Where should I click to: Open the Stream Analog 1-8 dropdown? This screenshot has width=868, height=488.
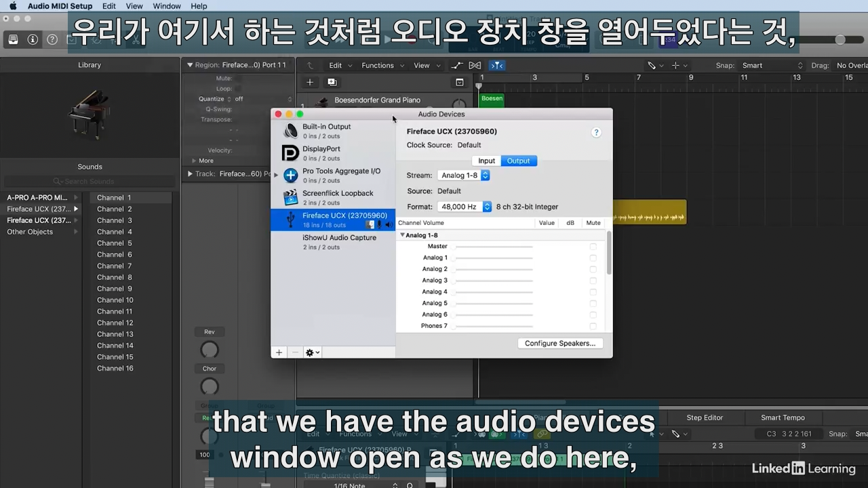coord(464,176)
